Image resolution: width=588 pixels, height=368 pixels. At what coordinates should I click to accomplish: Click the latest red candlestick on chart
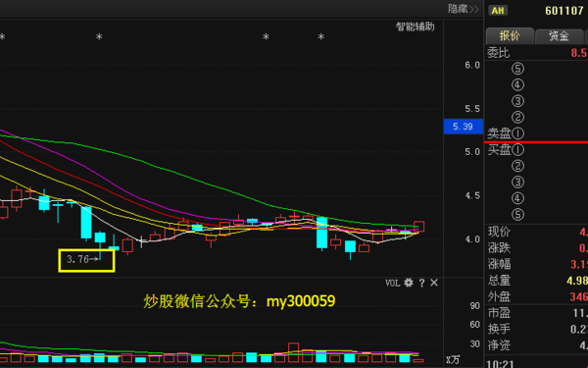(x=418, y=227)
